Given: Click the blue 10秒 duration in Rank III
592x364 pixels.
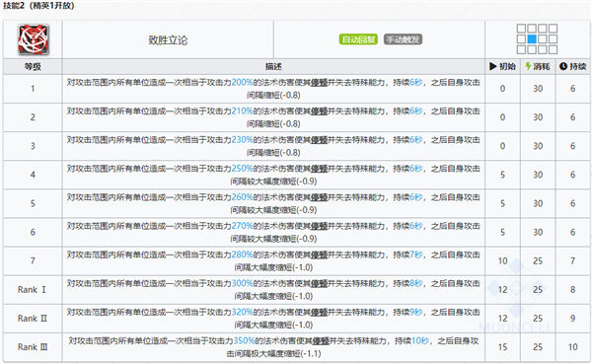Looking at the screenshot, I should [420, 341].
